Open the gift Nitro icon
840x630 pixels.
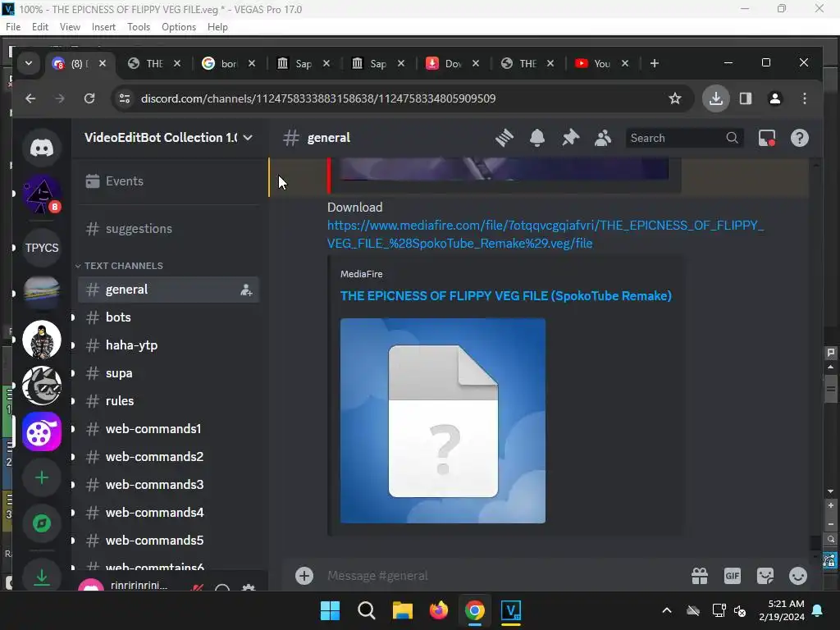coord(700,576)
